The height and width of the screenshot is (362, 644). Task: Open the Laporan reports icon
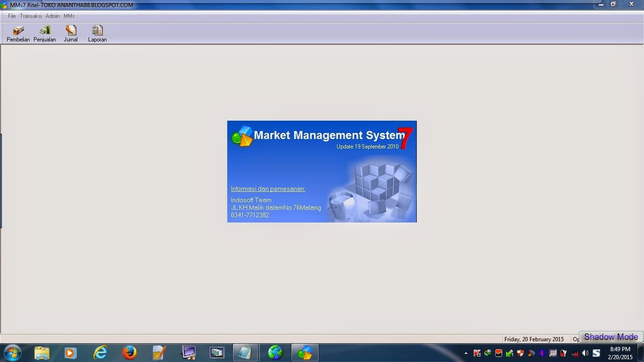pyautogui.click(x=98, y=34)
